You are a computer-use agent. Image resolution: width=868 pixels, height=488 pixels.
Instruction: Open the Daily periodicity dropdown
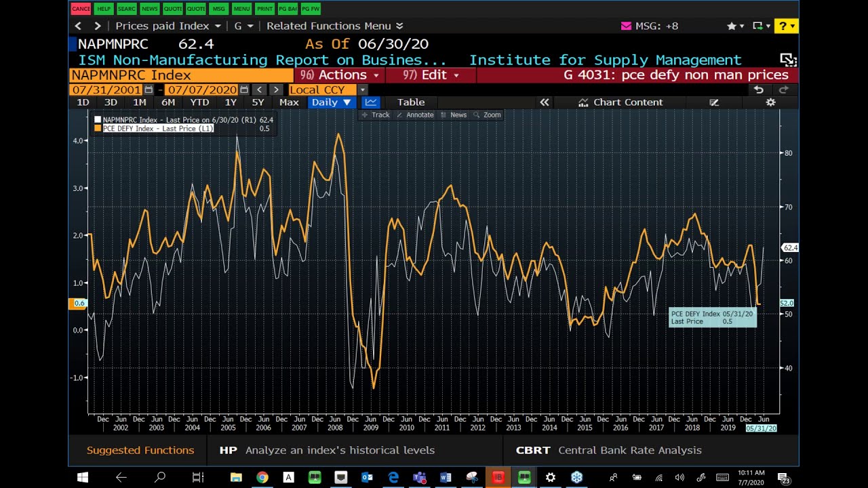coord(332,102)
